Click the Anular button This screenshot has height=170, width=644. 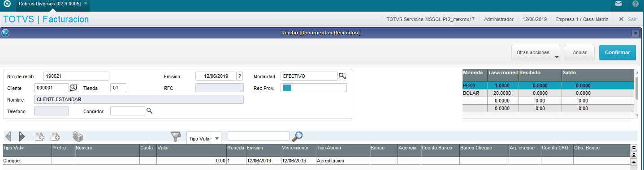(x=579, y=52)
